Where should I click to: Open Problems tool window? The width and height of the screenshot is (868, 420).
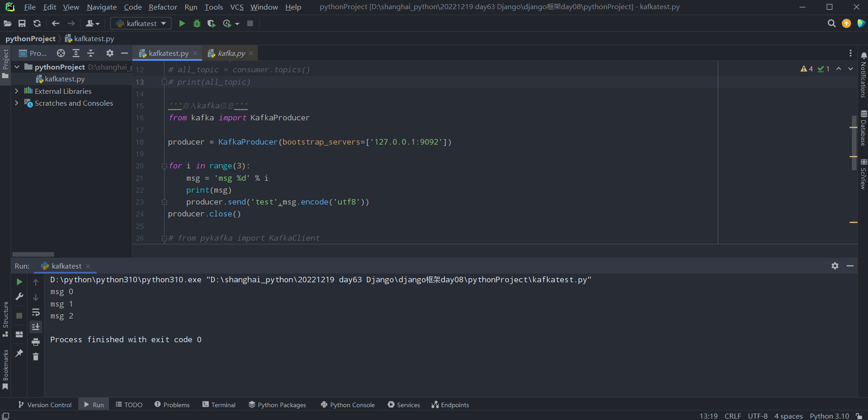point(172,405)
